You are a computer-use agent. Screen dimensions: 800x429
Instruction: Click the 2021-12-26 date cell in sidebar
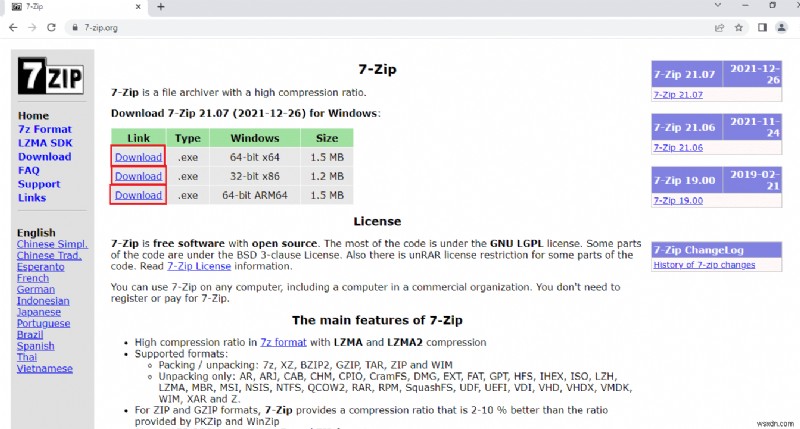755,74
